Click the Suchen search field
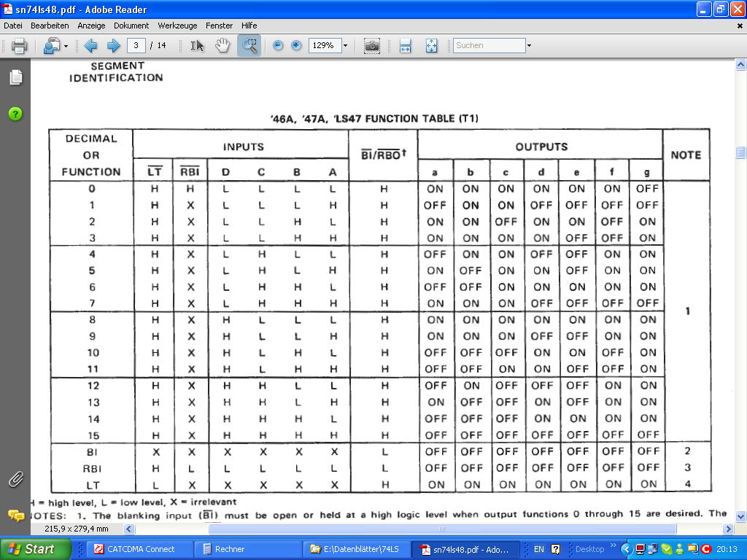747x560 pixels. 489,46
